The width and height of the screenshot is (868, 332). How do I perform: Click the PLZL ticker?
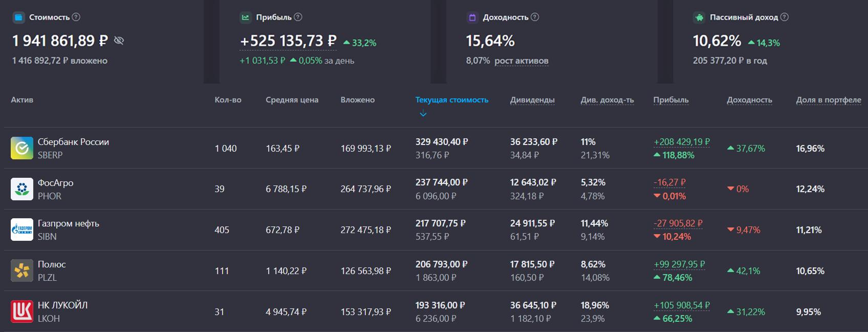tap(47, 278)
